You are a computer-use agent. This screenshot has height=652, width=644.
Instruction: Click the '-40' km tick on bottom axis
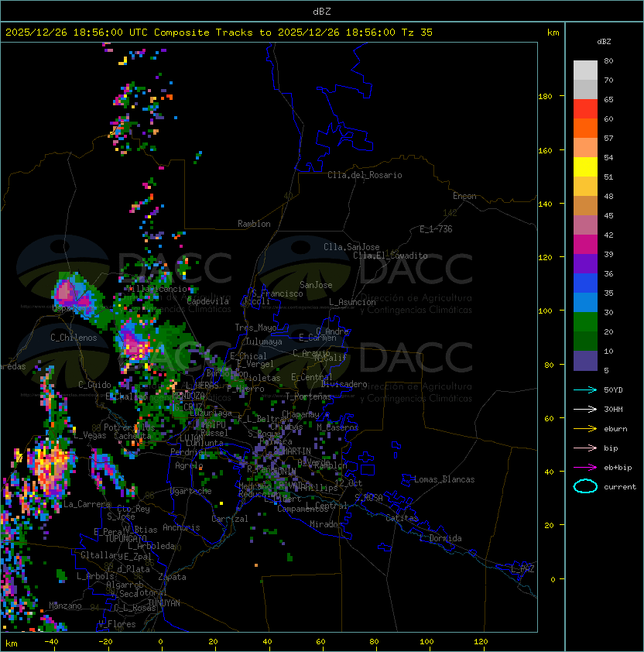tap(51, 642)
